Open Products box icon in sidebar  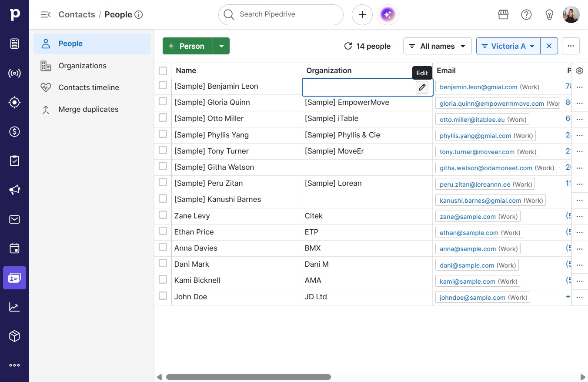tap(14, 336)
